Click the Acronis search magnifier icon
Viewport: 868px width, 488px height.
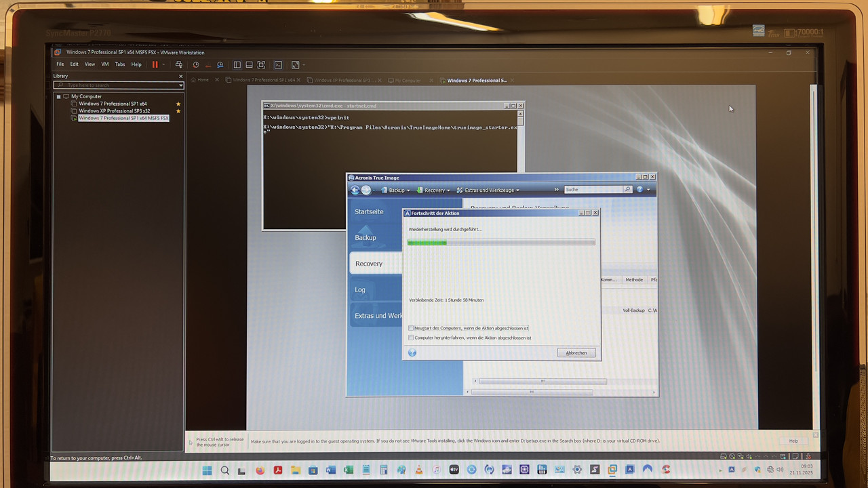[628, 190]
